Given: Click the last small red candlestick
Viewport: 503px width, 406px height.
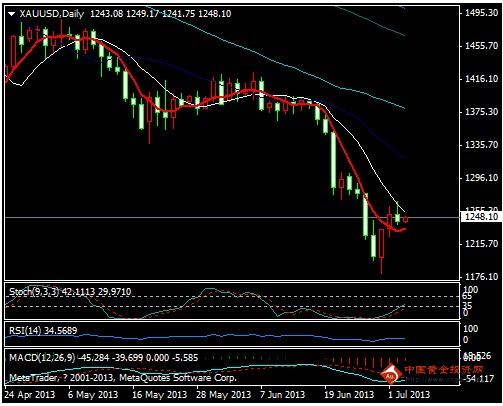Looking at the screenshot, I should [x=405, y=219].
